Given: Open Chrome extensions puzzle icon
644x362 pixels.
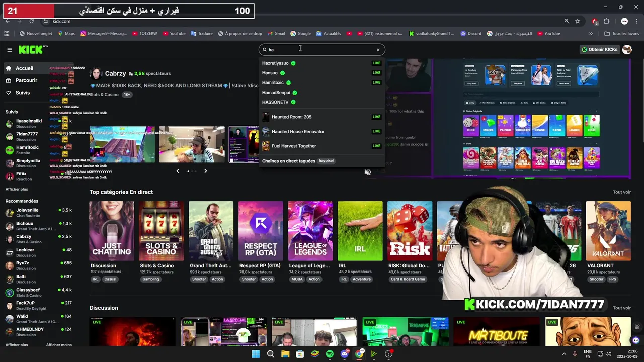Looking at the screenshot, I should click(x=606, y=21).
